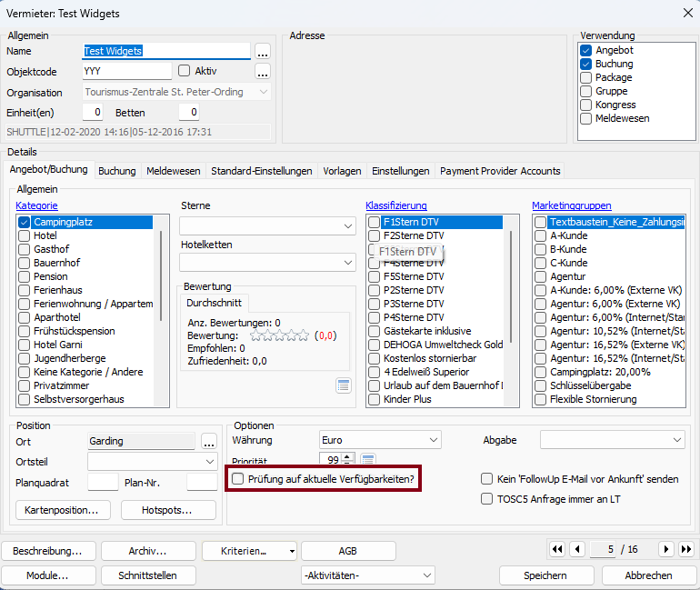Go to the previous record

(576, 549)
